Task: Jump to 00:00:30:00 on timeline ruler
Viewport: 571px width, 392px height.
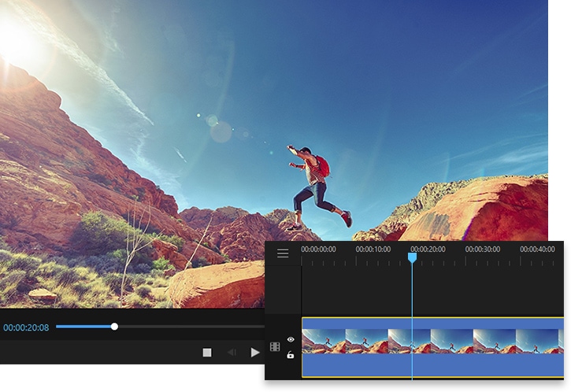Action: 482,250
